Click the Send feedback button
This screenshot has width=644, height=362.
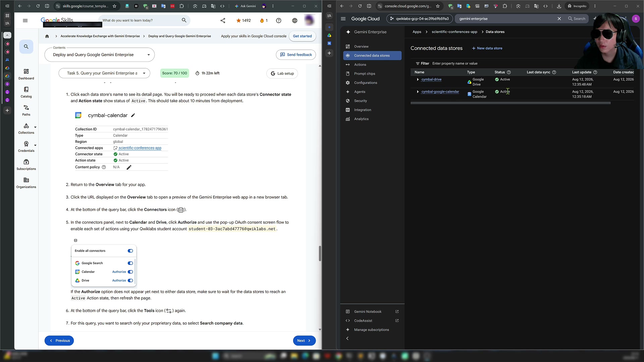(x=296, y=55)
